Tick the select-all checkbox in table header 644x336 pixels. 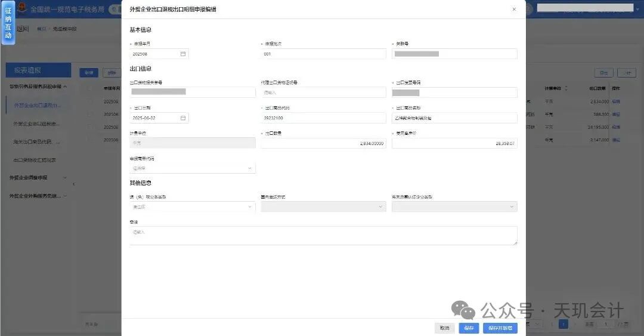(89, 88)
